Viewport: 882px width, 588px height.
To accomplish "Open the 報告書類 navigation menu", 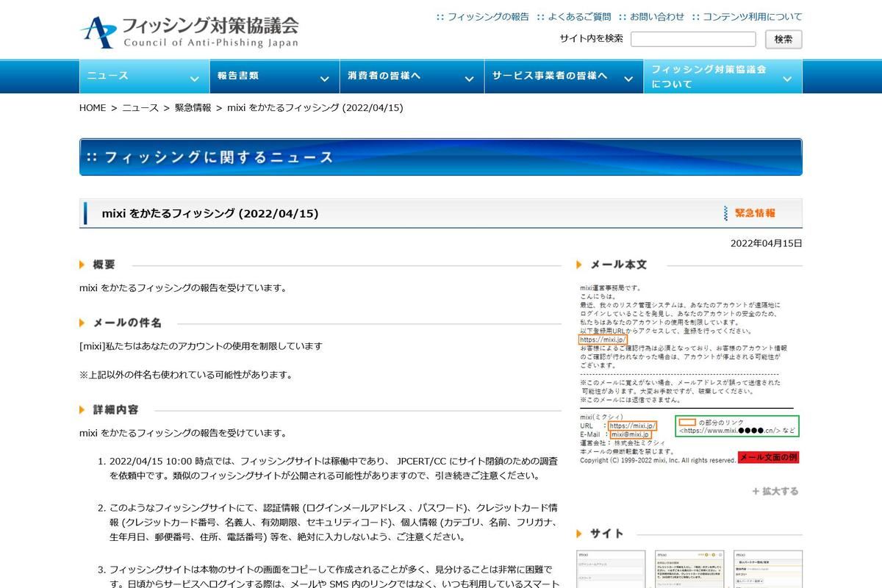I will 274,76.
